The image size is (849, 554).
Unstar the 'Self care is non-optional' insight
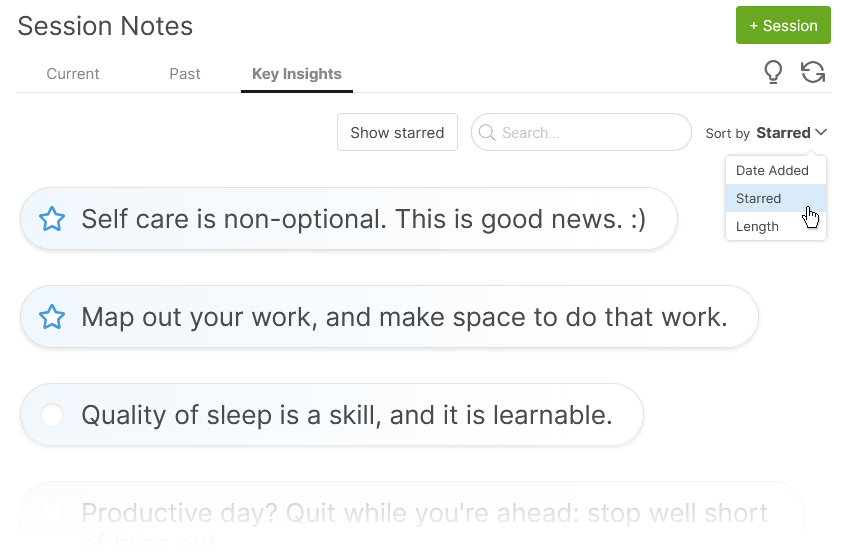tap(52, 219)
